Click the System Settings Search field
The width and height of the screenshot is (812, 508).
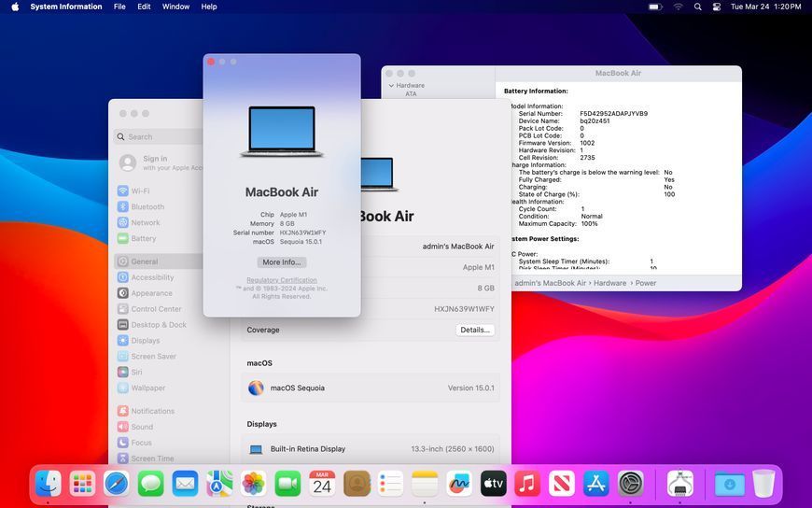(x=160, y=137)
